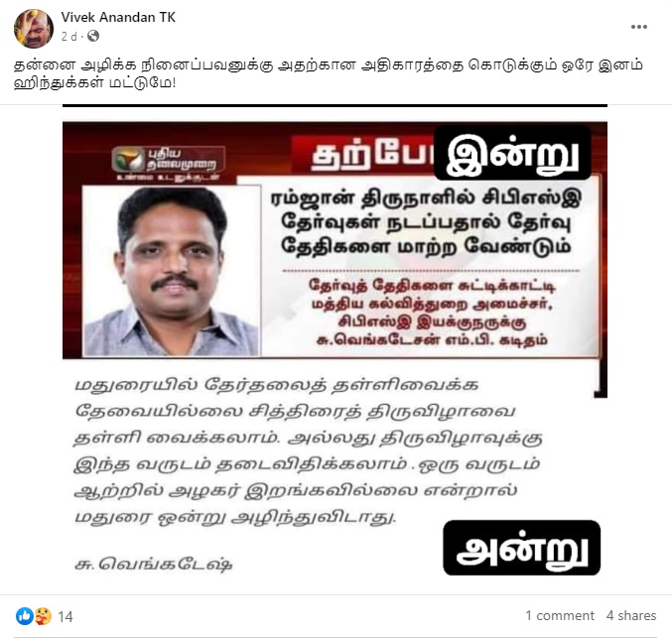Click the man's photo in the news card
This screenshot has height=638, width=672.
[171, 271]
